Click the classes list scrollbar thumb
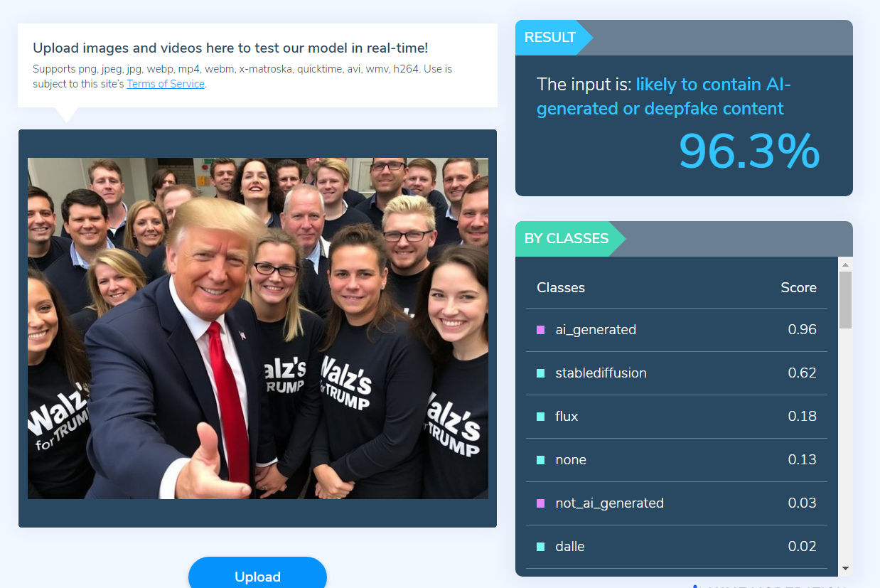The image size is (880, 588). point(845,300)
